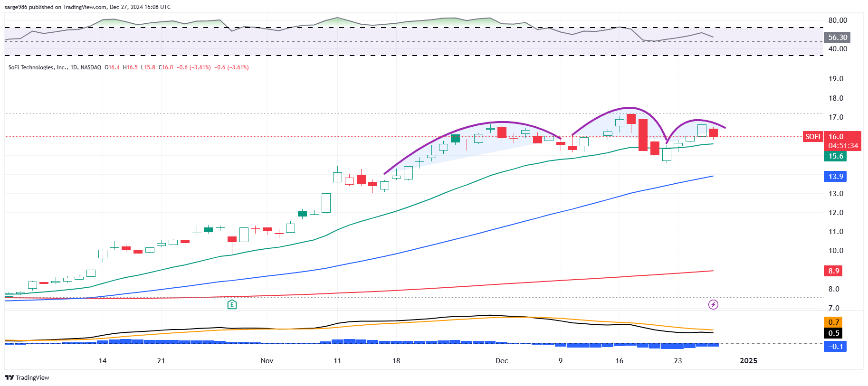The width and height of the screenshot is (868, 386).
Task: Click the purple lightning bolt event icon
Action: (x=713, y=304)
